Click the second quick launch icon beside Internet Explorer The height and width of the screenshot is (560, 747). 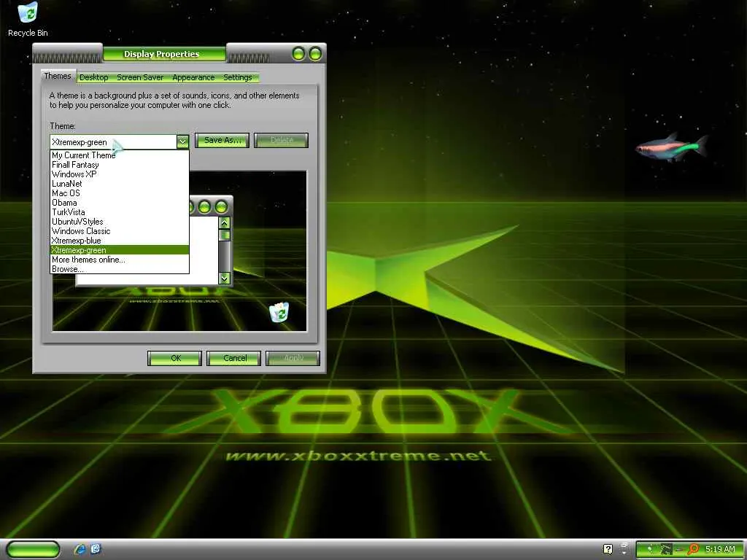[96, 548]
